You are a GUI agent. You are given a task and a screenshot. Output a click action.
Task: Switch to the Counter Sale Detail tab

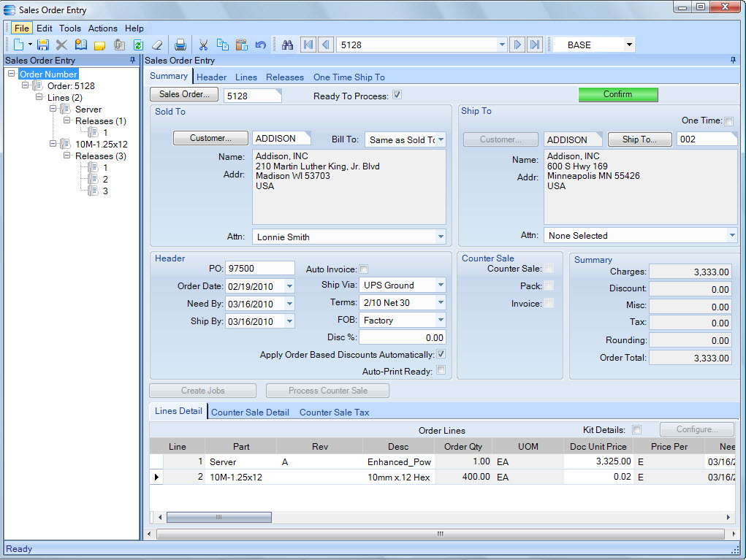(x=251, y=413)
